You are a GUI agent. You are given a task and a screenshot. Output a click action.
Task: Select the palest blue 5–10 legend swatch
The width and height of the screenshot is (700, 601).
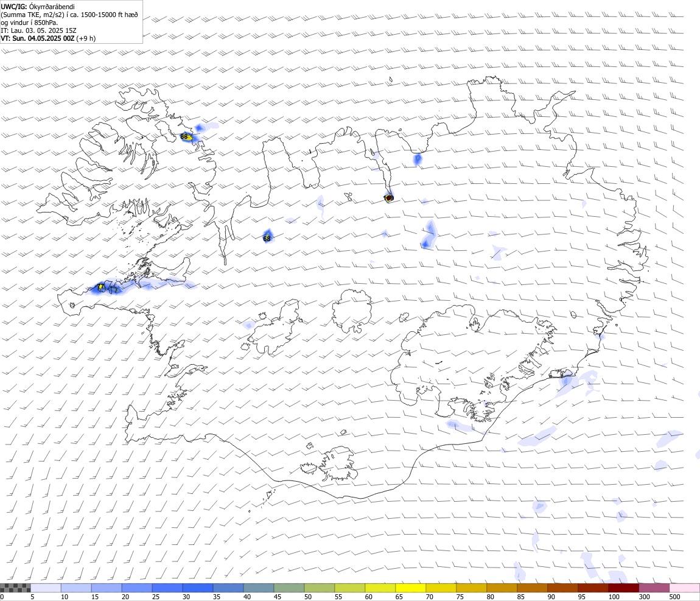point(46,588)
